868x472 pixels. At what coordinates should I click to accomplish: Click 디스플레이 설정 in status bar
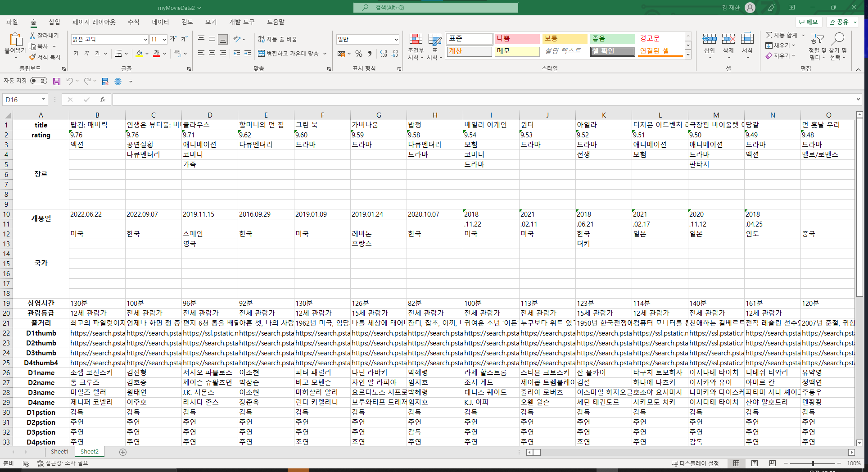tap(695, 463)
